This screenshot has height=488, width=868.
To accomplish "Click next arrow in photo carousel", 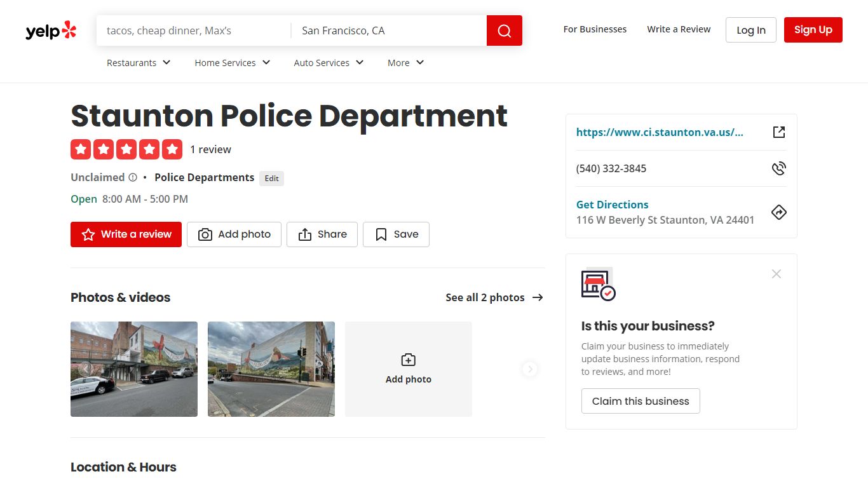I will coord(530,369).
